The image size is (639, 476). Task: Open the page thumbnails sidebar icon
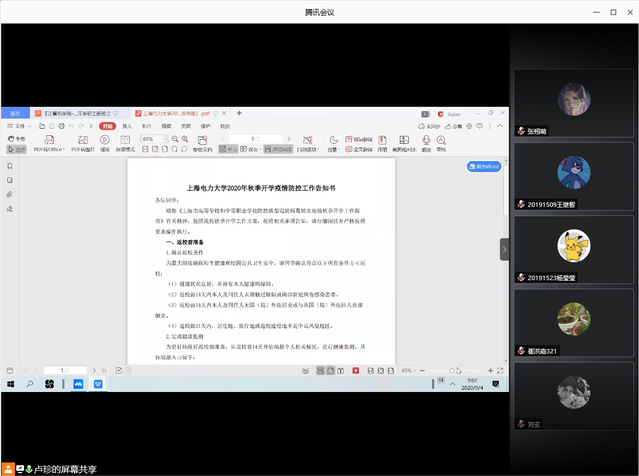[9, 179]
